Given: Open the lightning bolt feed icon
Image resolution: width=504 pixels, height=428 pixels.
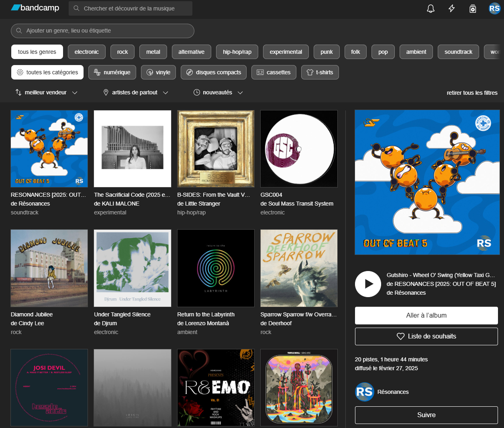Looking at the screenshot, I should pyautogui.click(x=451, y=8).
